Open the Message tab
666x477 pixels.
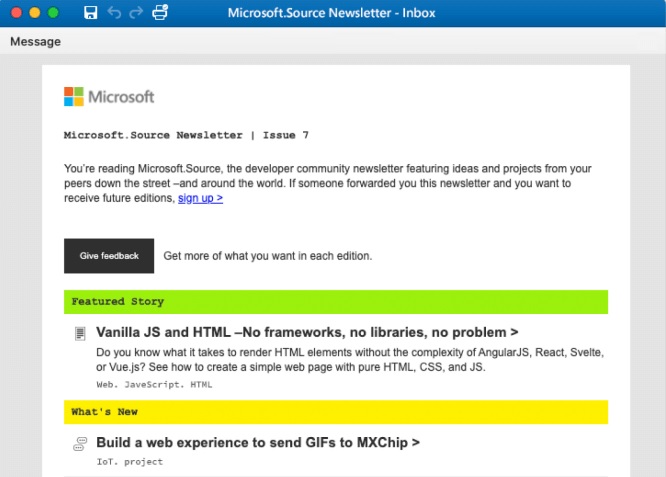tap(35, 42)
